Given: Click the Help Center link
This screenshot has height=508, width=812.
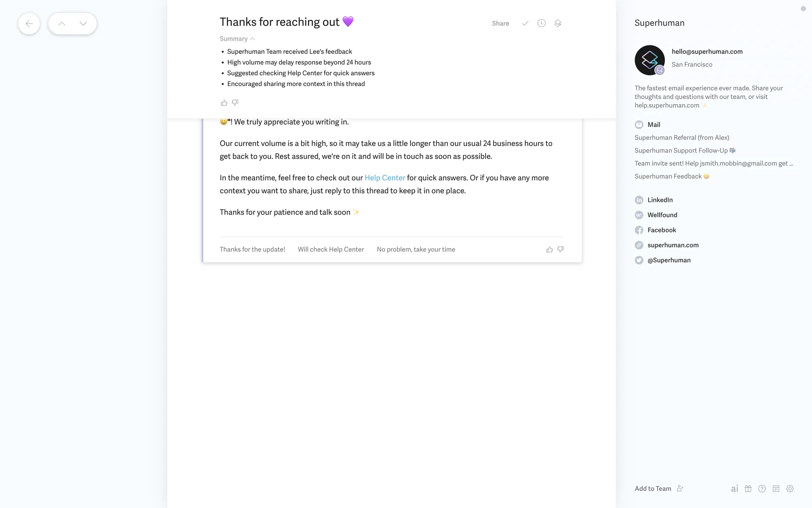Looking at the screenshot, I should coord(384,178).
